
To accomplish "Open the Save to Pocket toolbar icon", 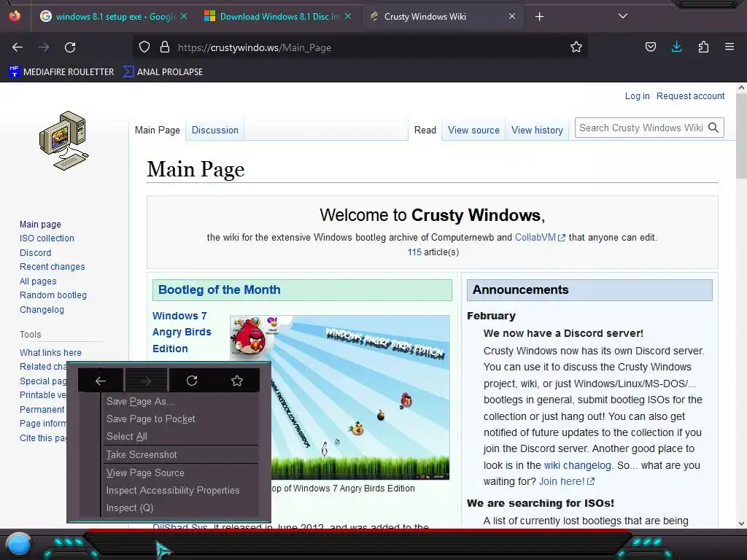I will pyautogui.click(x=650, y=47).
